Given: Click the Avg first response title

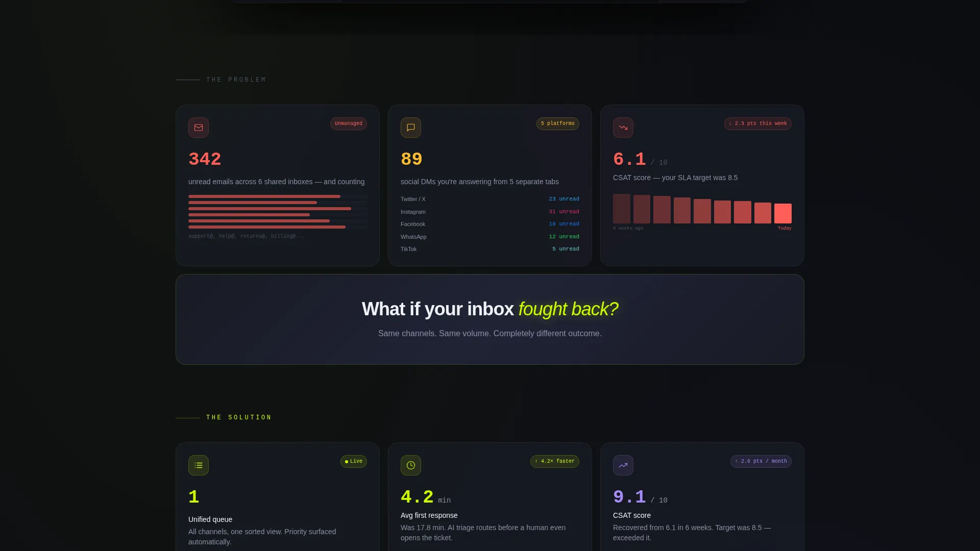Looking at the screenshot, I should 429,515.
